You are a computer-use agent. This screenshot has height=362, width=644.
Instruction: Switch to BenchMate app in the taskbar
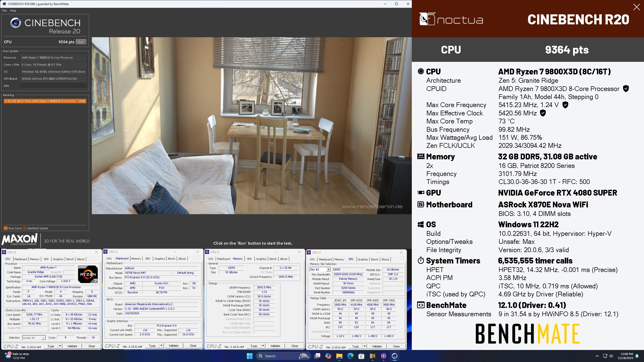pos(373,356)
